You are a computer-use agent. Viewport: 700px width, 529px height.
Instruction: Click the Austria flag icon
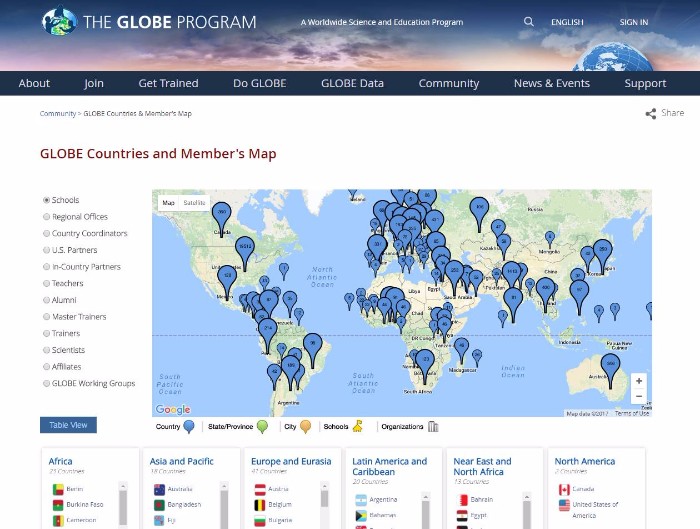(x=260, y=489)
